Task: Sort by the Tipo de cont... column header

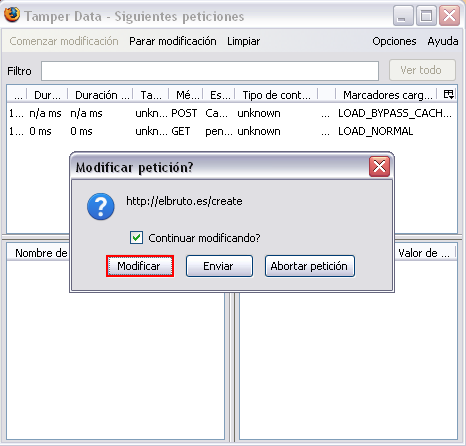Action: 276,95
